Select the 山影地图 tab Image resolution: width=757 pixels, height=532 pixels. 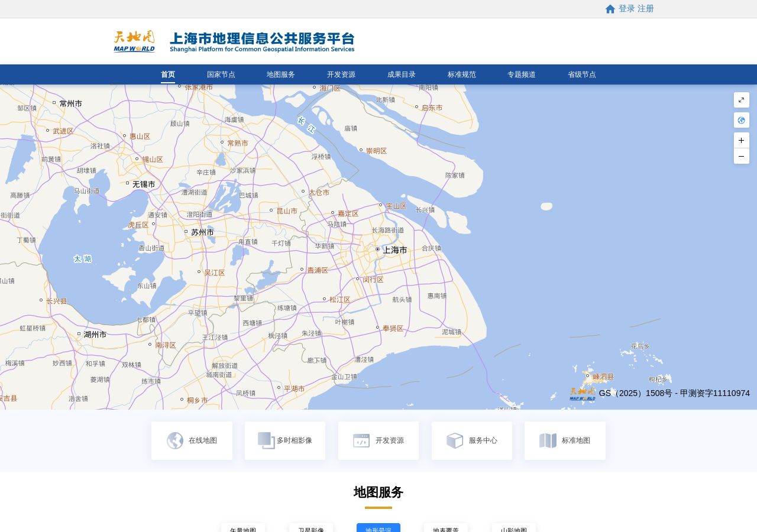coord(514,528)
